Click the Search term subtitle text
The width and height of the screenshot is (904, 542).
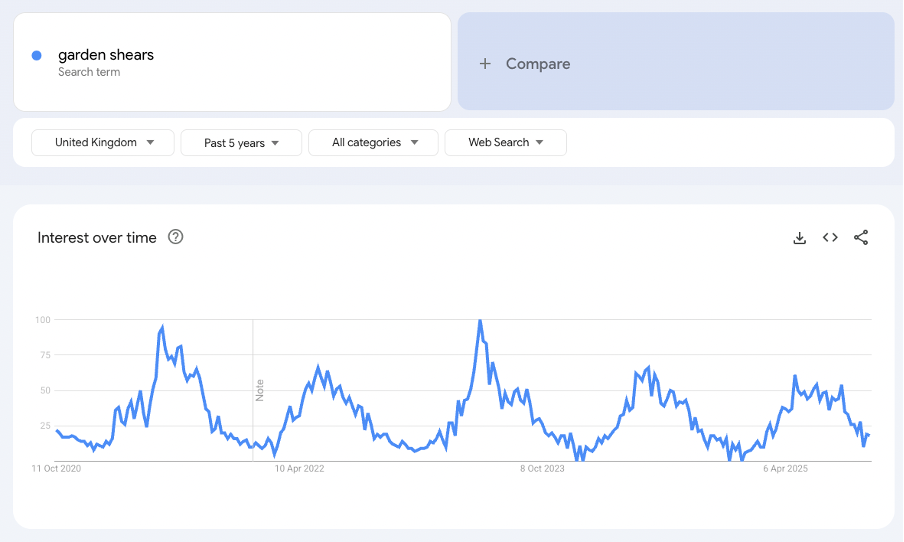coord(89,72)
